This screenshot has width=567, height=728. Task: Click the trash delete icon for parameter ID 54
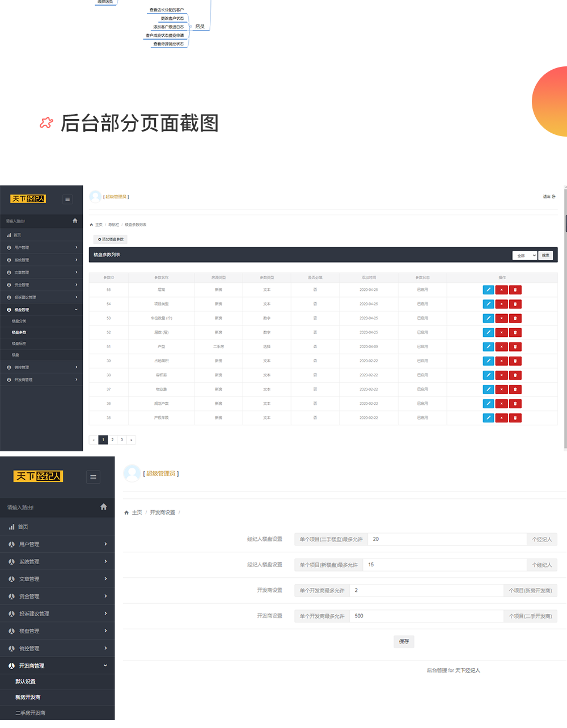click(x=515, y=304)
